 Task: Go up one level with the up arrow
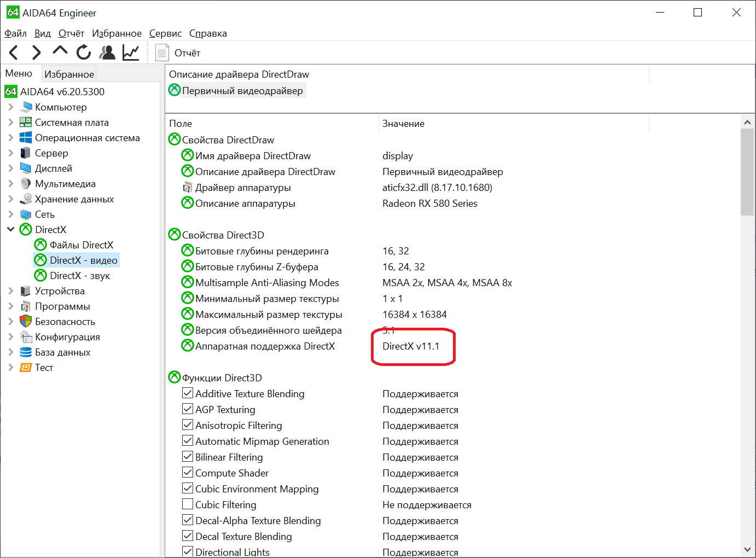coord(60,51)
